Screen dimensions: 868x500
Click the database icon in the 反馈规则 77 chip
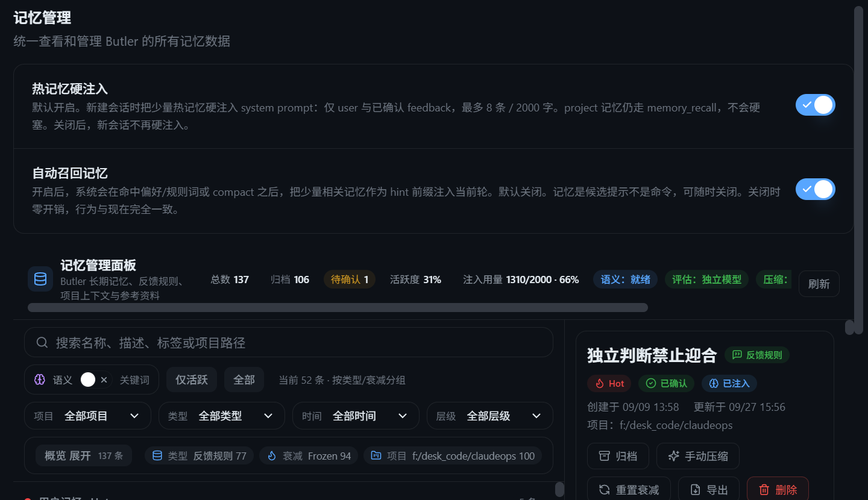point(157,456)
